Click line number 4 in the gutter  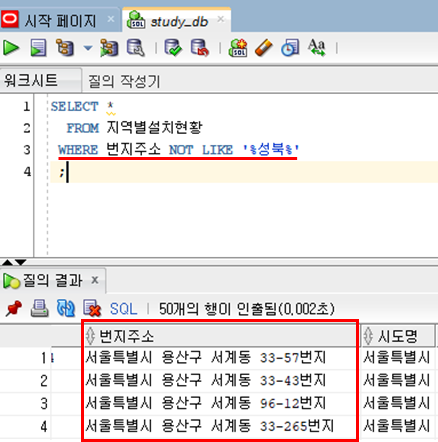(27, 172)
